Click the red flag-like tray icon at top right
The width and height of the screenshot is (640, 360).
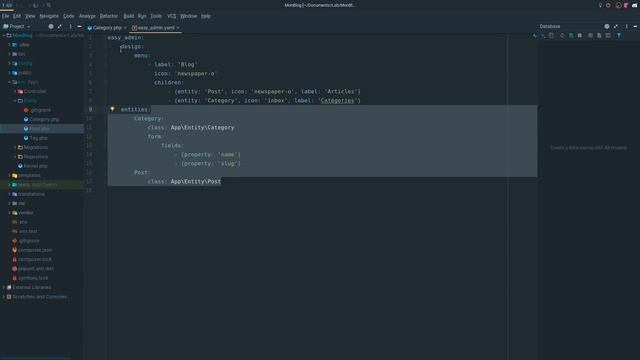click(x=626, y=5)
